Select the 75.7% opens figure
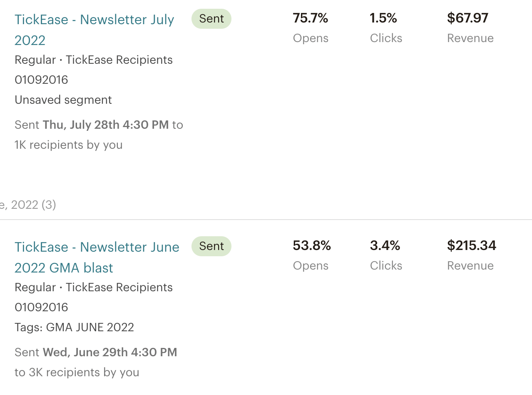The height and width of the screenshot is (395, 532). (x=311, y=18)
